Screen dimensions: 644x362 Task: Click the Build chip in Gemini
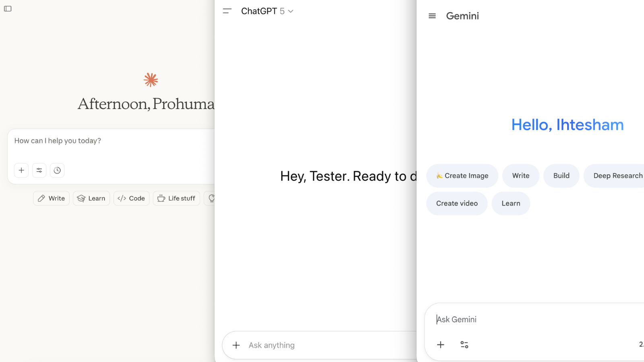pyautogui.click(x=561, y=176)
